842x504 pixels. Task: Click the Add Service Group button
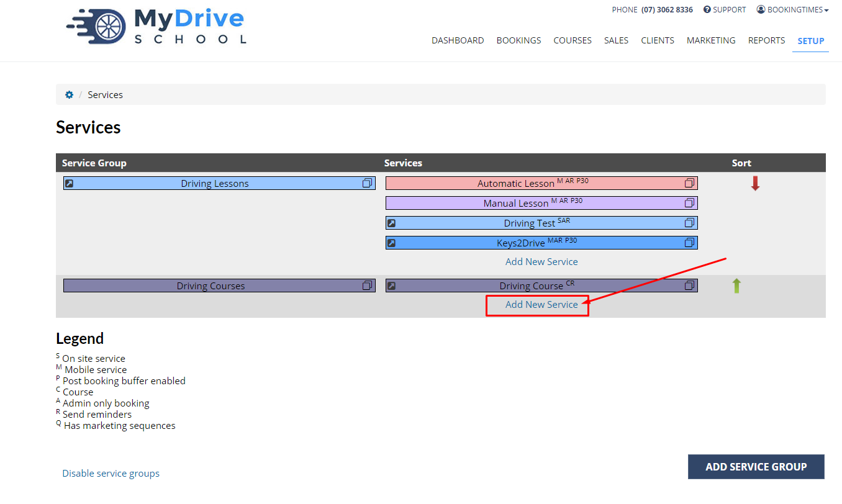[756, 467]
